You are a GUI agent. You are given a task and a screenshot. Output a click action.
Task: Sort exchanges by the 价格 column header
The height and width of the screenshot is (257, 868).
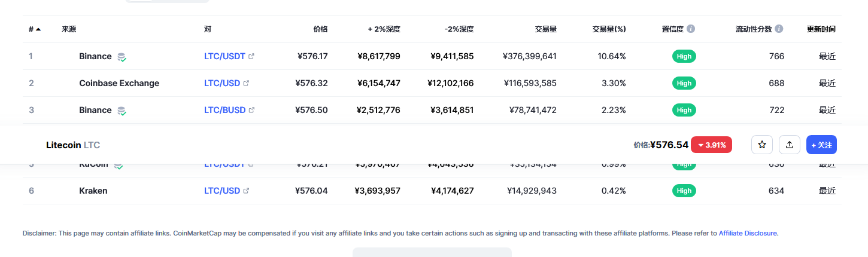(x=320, y=29)
